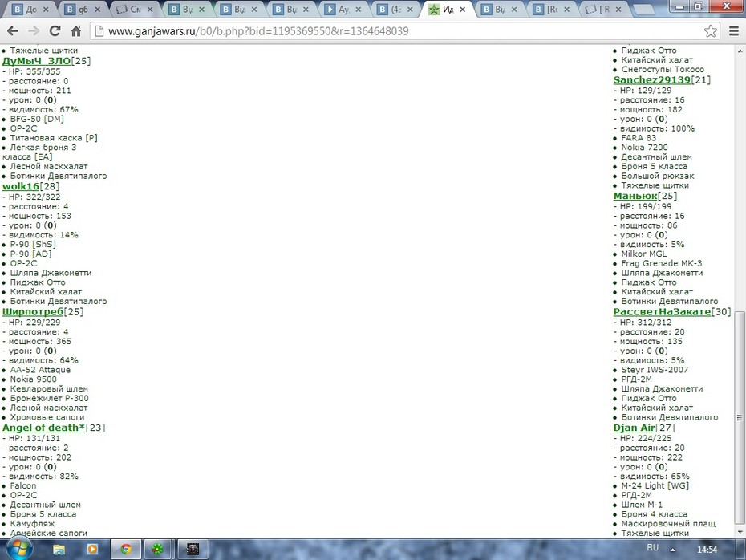
Task: Select the 'AA-52 Attaque' text
Action: tap(40, 370)
